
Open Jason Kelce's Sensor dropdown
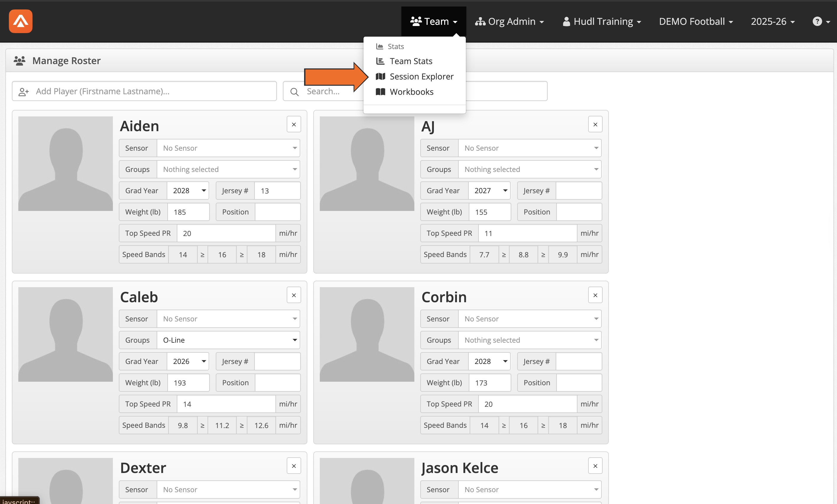530,490
